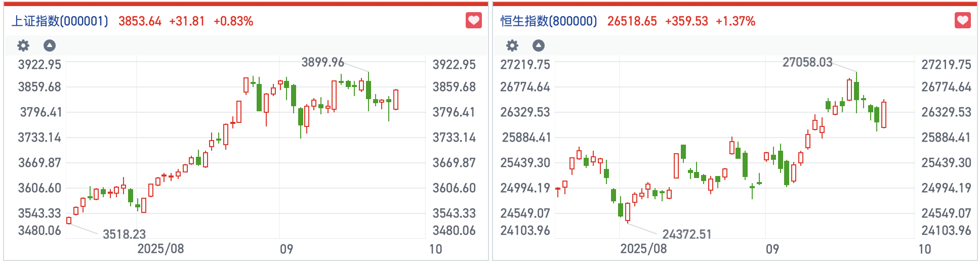Collapse the 上证指数 chart with the up-arrow icon
Screen dimensions: 980x264
coord(49,46)
